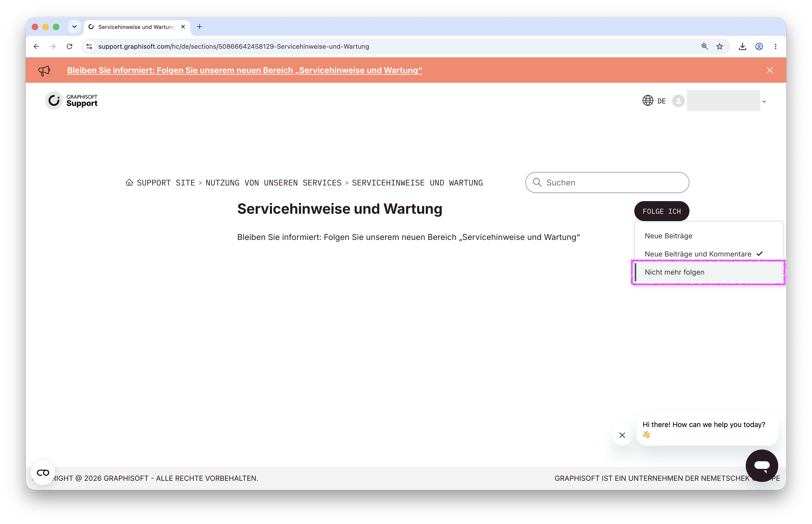Select Neue Beiträge option
Screen dimensions: 812x524
pyautogui.click(x=708, y=236)
